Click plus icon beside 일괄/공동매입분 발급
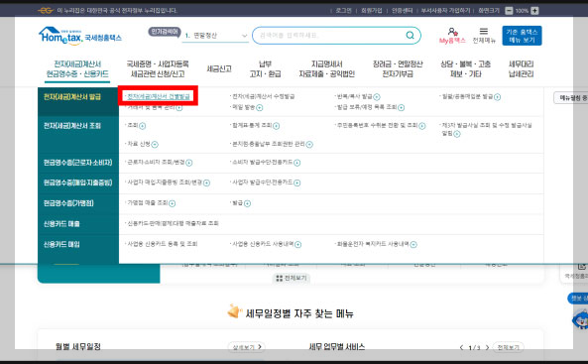Image resolution: width=588 pixels, height=364 pixels. tap(497, 97)
